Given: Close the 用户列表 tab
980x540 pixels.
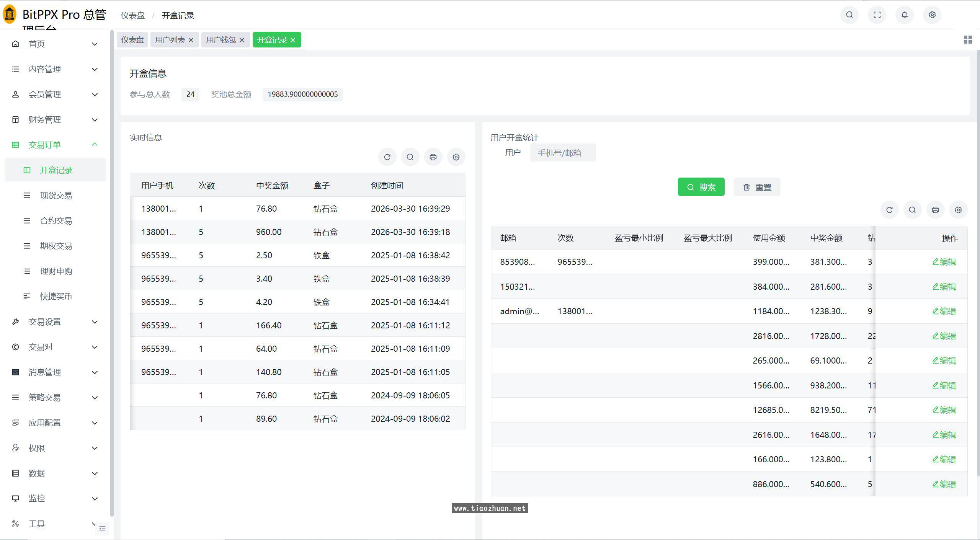Looking at the screenshot, I should [x=191, y=40].
